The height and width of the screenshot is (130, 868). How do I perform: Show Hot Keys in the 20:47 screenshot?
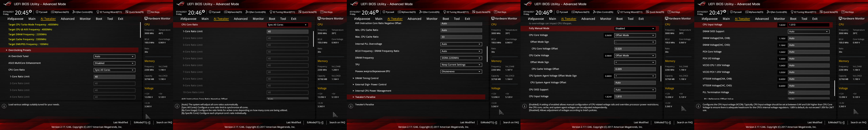pyautogui.click(x=847, y=12)
